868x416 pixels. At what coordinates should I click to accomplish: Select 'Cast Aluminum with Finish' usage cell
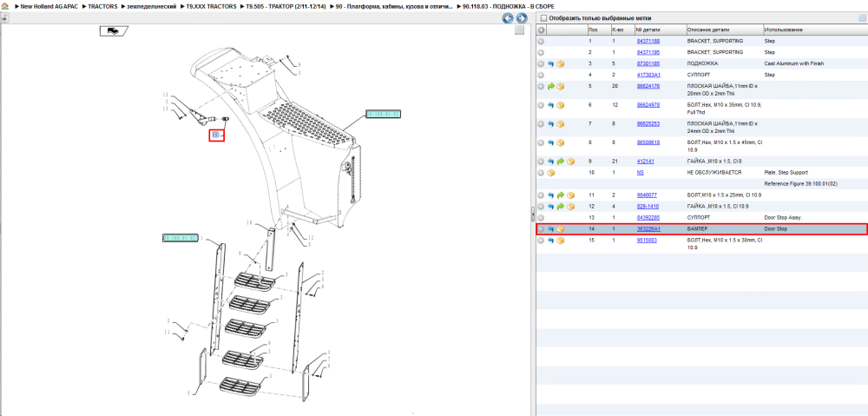[x=794, y=63]
